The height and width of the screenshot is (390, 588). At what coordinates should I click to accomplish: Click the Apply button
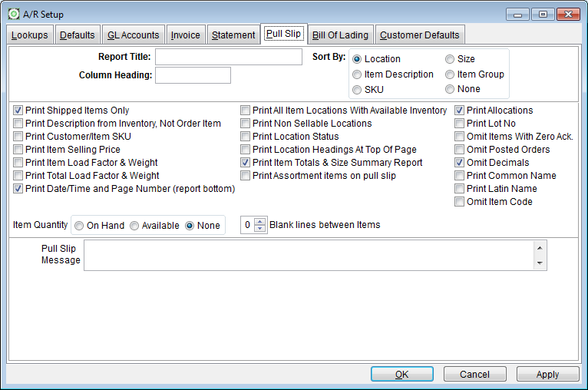547,374
